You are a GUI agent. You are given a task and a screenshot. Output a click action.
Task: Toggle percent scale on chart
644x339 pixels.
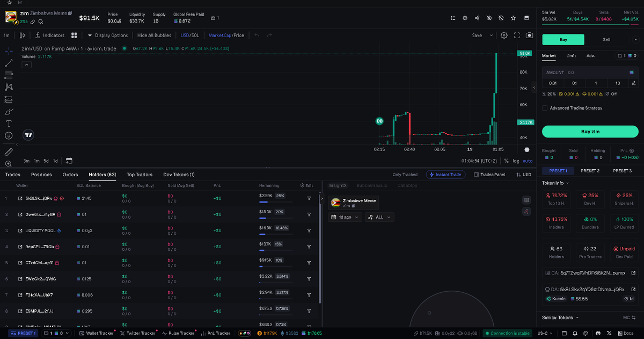[506, 161]
